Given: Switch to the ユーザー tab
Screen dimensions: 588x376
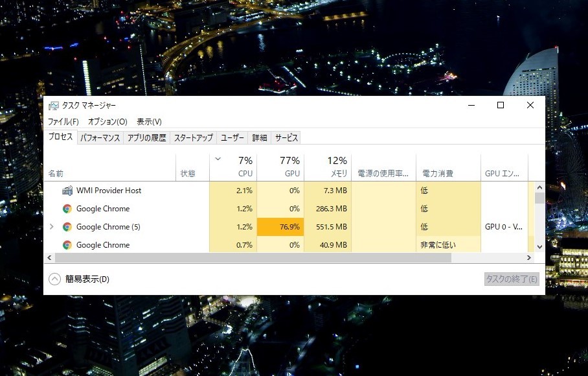Looking at the screenshot, I should tap(232, 137).
